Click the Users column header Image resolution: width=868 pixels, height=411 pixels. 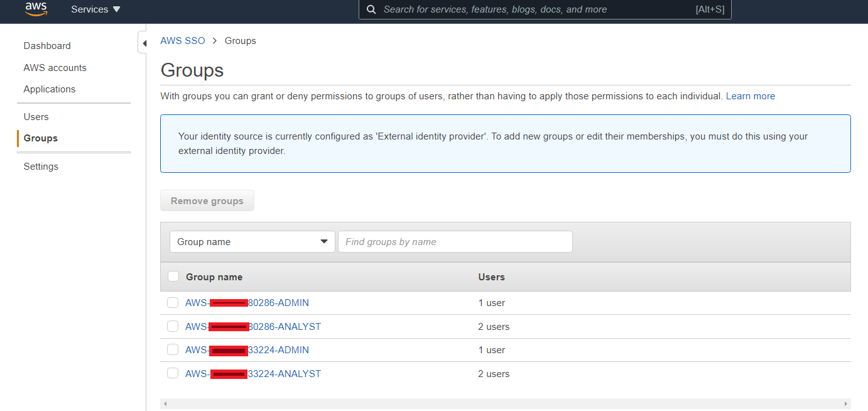pyautogui.click(x=492, y=277)
